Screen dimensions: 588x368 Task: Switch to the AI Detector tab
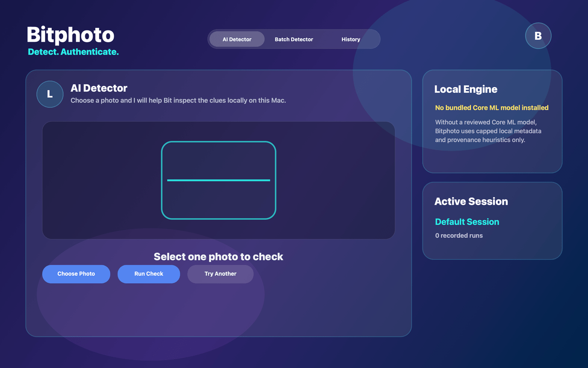237,39
